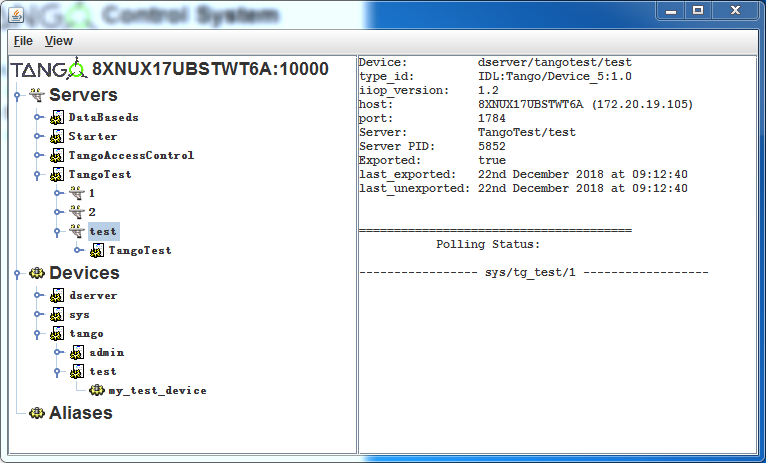Click the IDL:Tango/Device_5:1.0 type_id value
This screenshot has height=463, width=766.
tap(554, 77)
